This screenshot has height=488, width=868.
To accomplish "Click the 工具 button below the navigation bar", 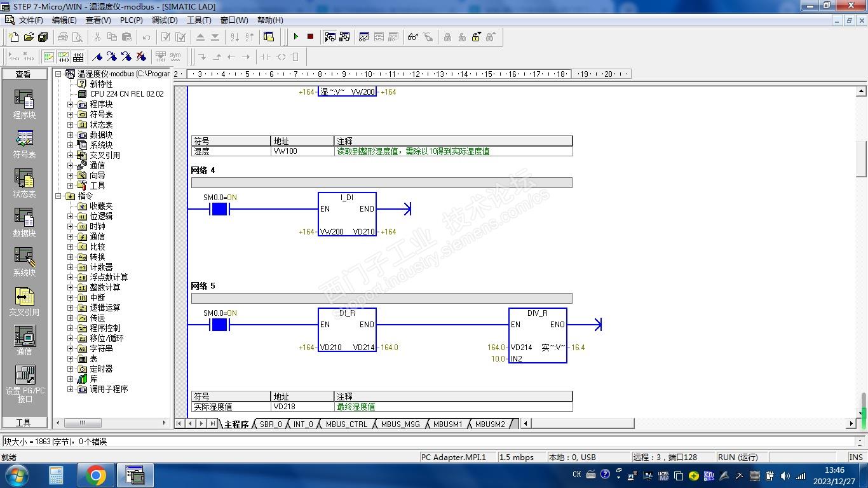I will 24,423.
